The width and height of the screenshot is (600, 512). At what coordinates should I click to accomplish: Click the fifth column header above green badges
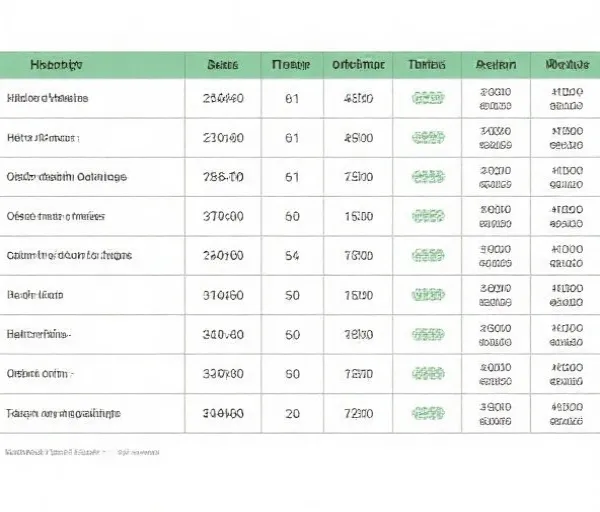coord(427,65)
